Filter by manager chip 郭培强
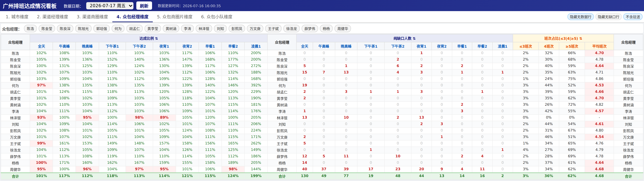The height and width of the screenshot is (181, 644). coord(102,29)
